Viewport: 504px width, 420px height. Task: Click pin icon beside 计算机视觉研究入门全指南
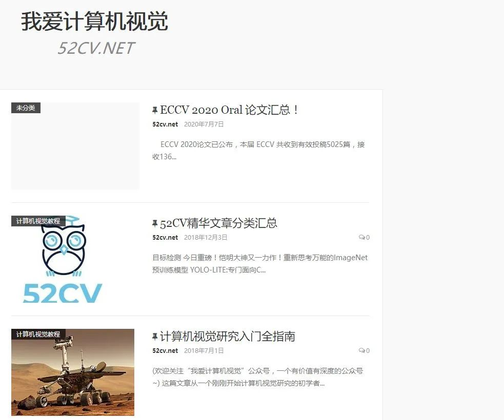tap(155, 337)
